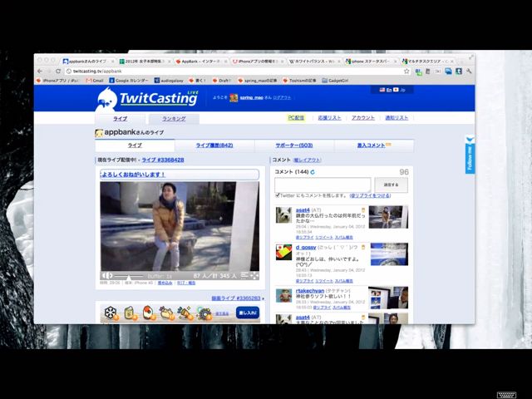Select the flower wreath gift item

(204, 313)
